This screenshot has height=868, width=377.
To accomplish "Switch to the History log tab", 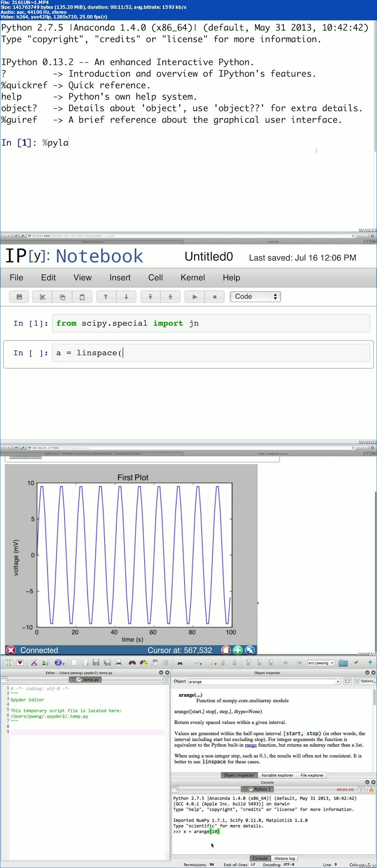I will [x=284, y=858].
